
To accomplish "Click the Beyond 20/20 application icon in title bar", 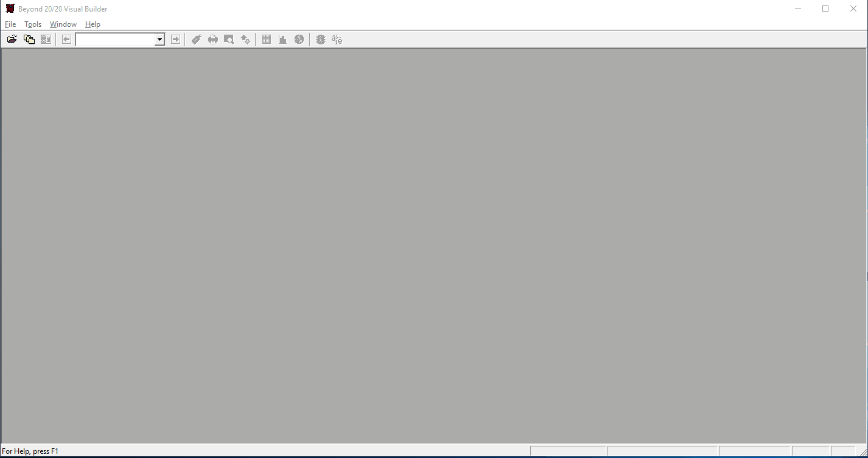I will pos(10,9).
